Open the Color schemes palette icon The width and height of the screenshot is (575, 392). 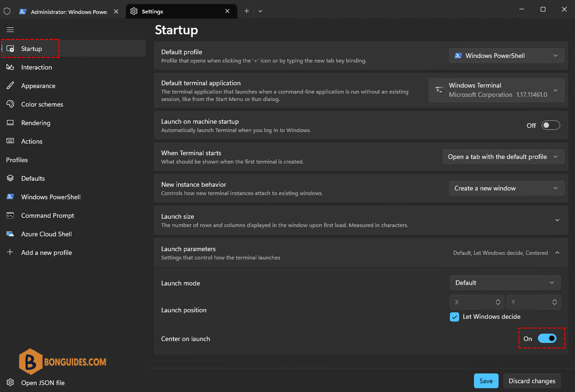(10, 104)
